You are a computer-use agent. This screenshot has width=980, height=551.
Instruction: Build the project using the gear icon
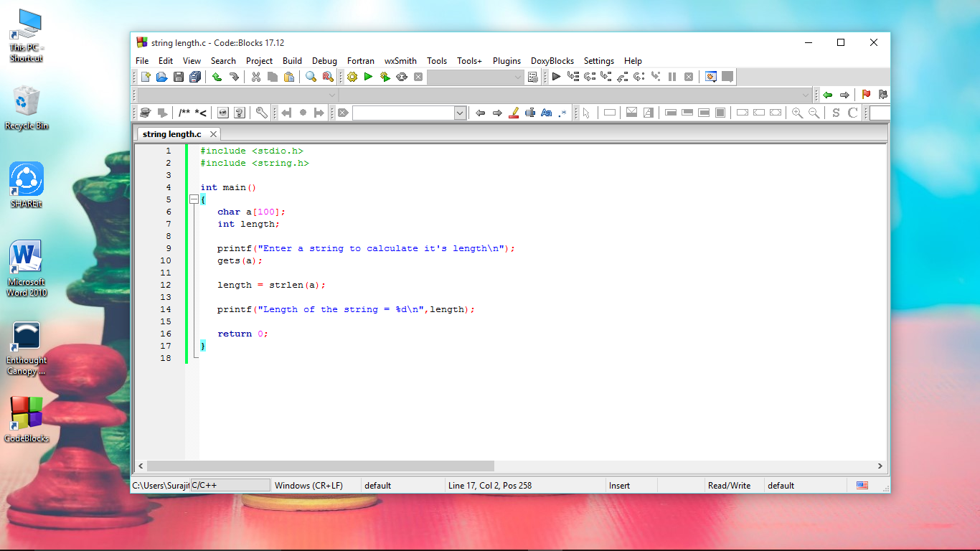pos(351,76)
